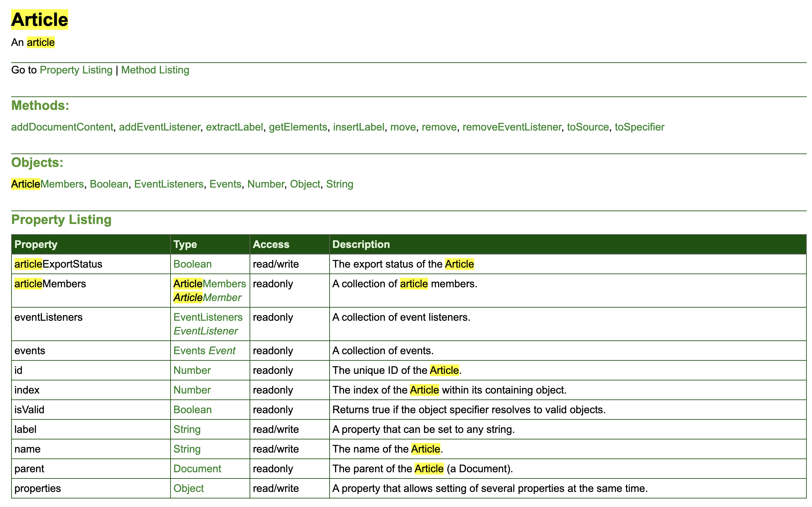Open Document type in parent row
Image resolution: width=812 pixels, height=507 pixels.
click(x=197, y=469)
